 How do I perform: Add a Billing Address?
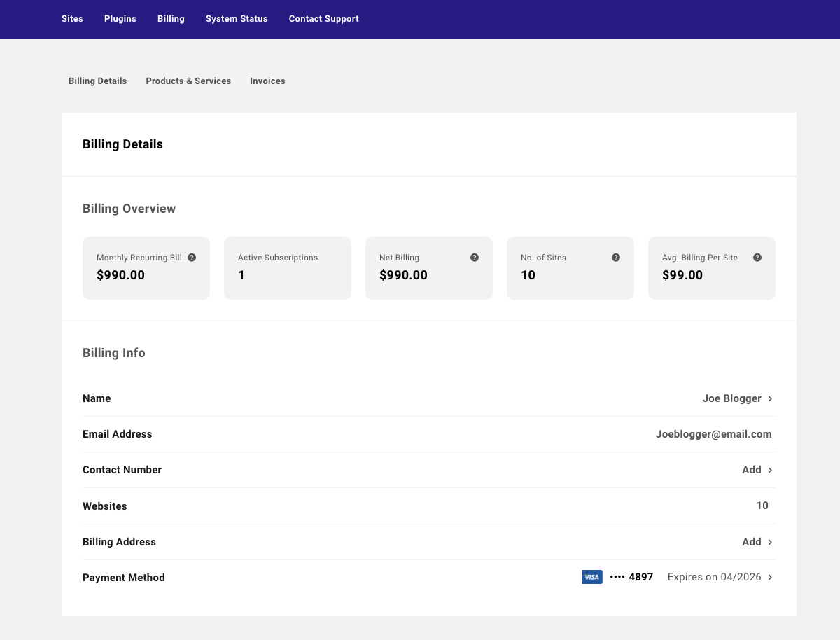751,541
